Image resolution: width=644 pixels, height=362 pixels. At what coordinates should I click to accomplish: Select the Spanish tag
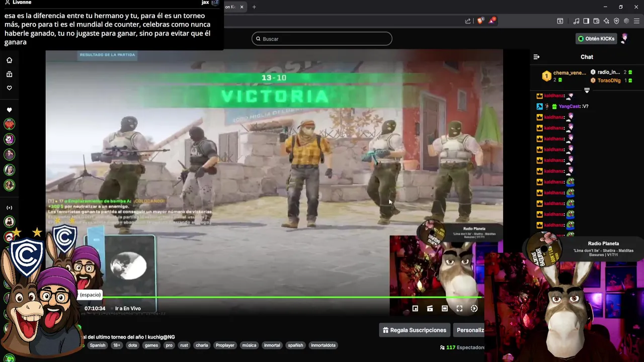(x=98, y=345)
